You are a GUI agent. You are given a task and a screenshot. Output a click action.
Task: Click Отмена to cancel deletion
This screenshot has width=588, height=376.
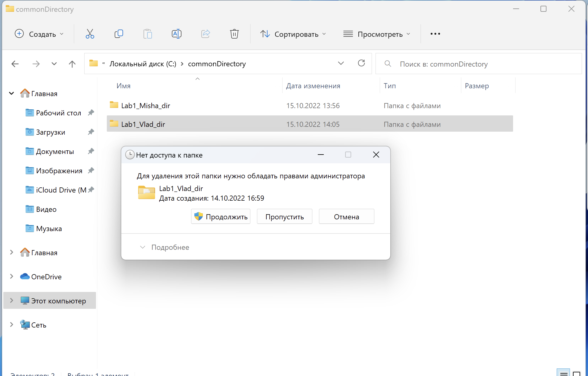346,217
